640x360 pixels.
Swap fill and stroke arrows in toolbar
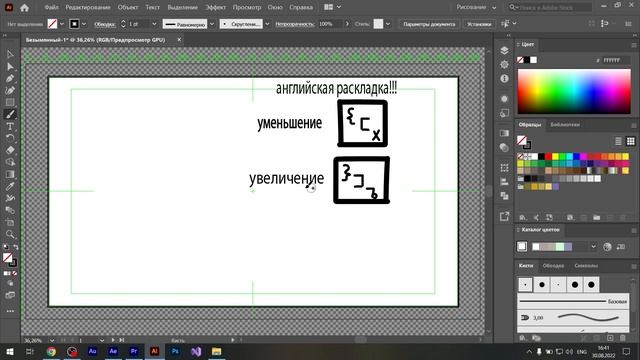(x=16, y=247)
